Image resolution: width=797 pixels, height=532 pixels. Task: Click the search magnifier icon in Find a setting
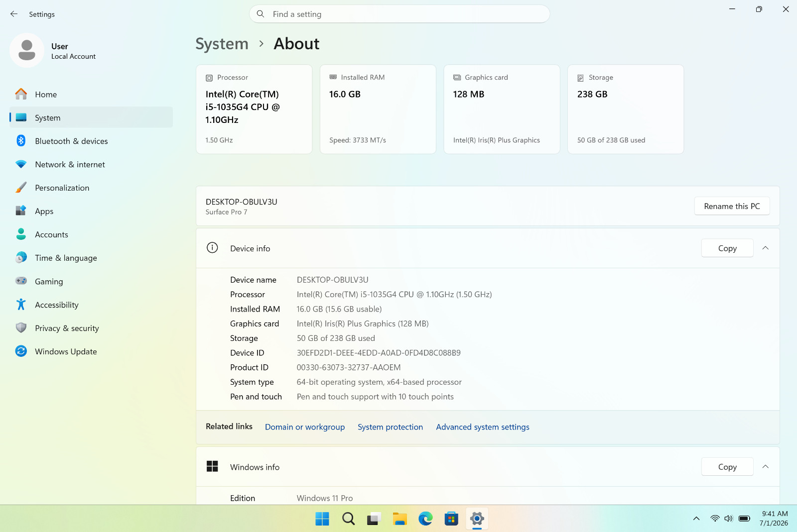260,14
